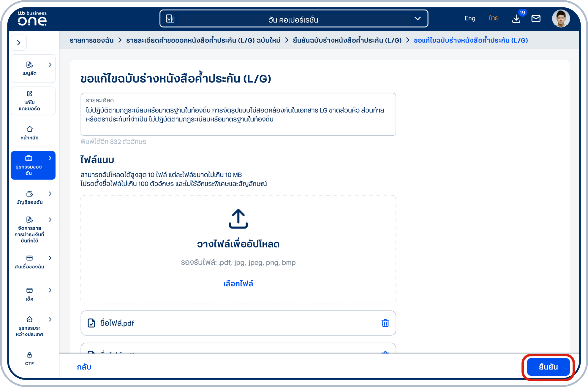Open ธุรกรรมของฉัน via the briefcase icon

click(29, 159)
